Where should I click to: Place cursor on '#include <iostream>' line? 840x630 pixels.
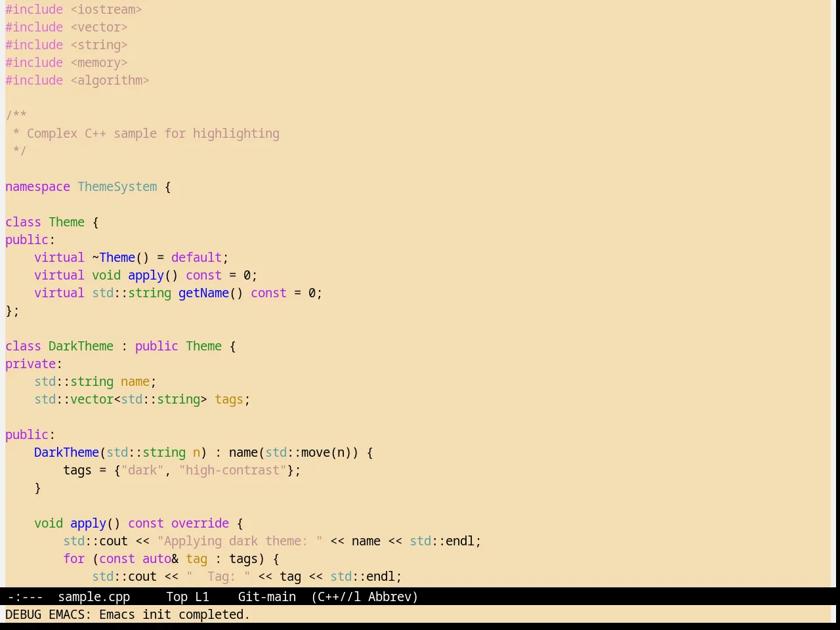(x=73, y=9)
